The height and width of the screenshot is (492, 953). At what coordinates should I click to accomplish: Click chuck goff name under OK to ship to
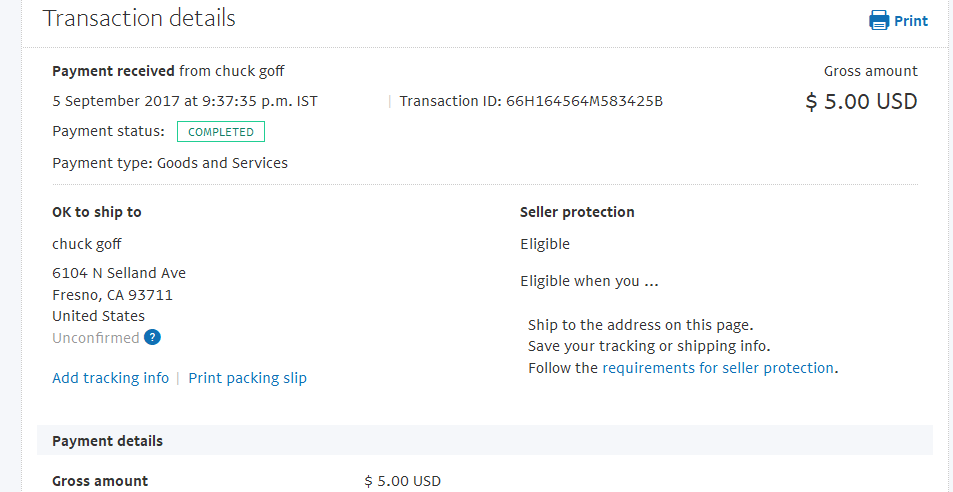pyautogui.click(x=87, y=245)
